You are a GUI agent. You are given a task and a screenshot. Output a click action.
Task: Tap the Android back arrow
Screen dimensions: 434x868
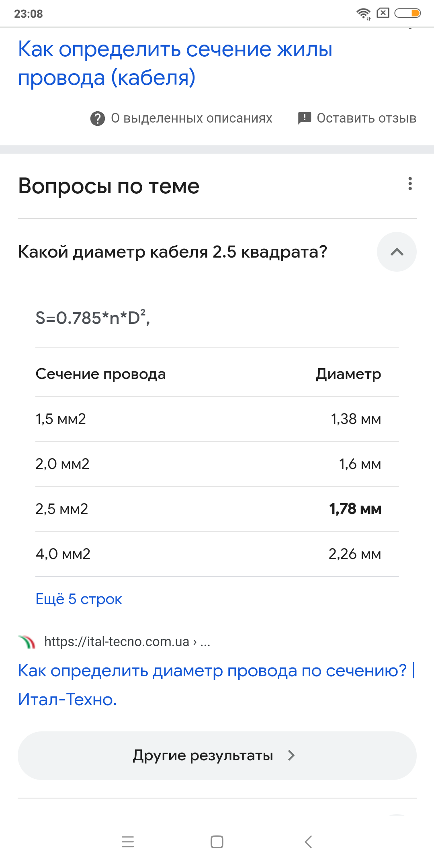pyautogui.click(x=308, y=841)
